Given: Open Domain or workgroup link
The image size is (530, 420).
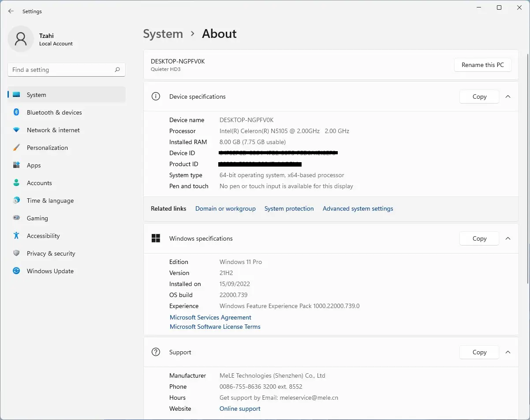Looking at the screenshot, I should 225,208.
